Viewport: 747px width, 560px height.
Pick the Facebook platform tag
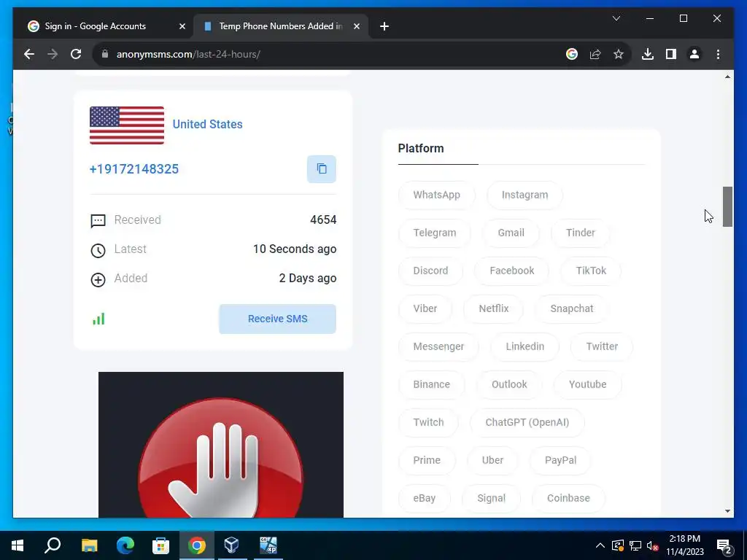[511, 271]
